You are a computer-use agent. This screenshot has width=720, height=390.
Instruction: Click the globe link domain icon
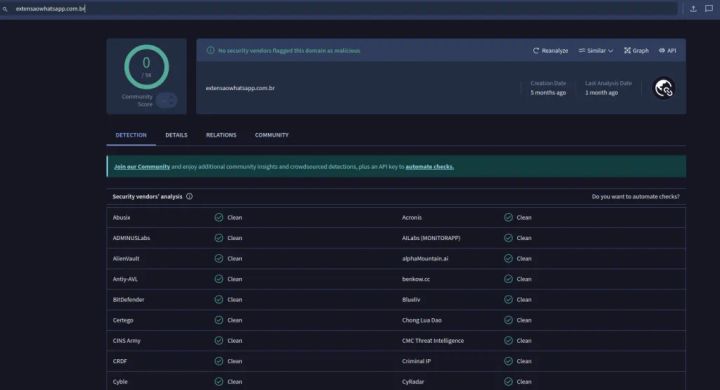tap(664, 88)
